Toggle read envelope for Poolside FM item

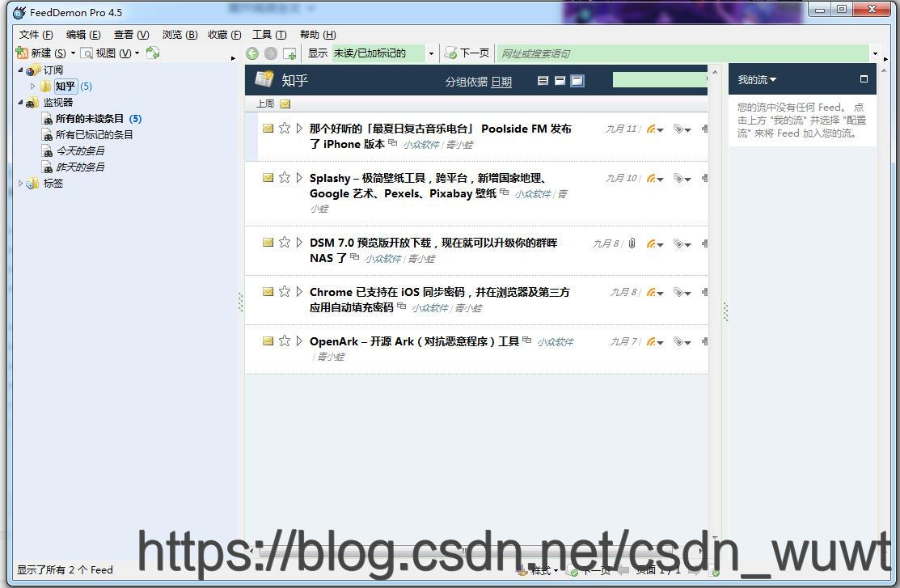click(268, 128)
